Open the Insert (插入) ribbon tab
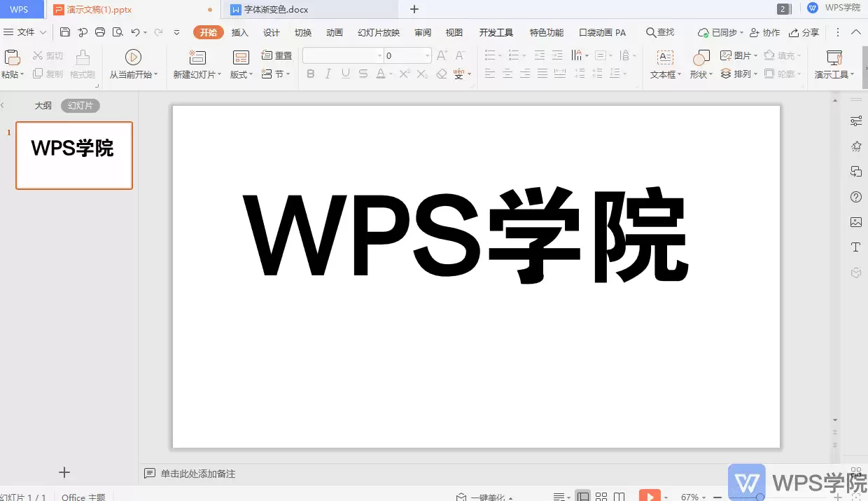Image resolution: width=868 pixels, height=501 pixels. point(240,32)
